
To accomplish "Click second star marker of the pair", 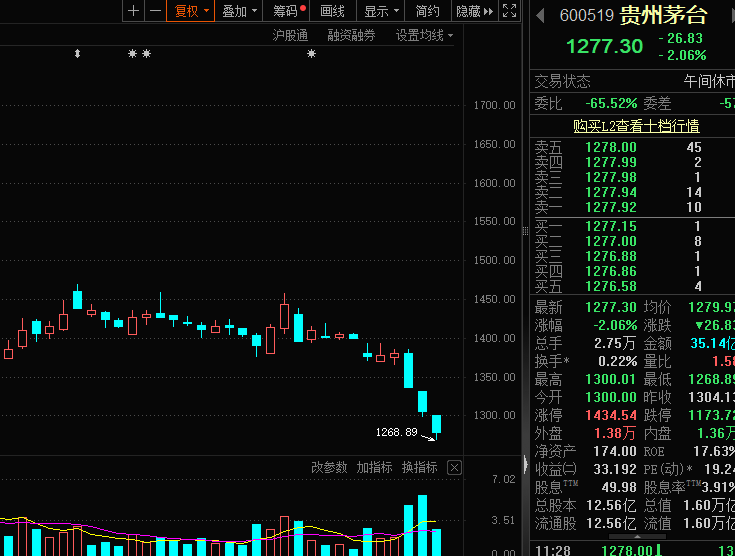I will point(147,54).
